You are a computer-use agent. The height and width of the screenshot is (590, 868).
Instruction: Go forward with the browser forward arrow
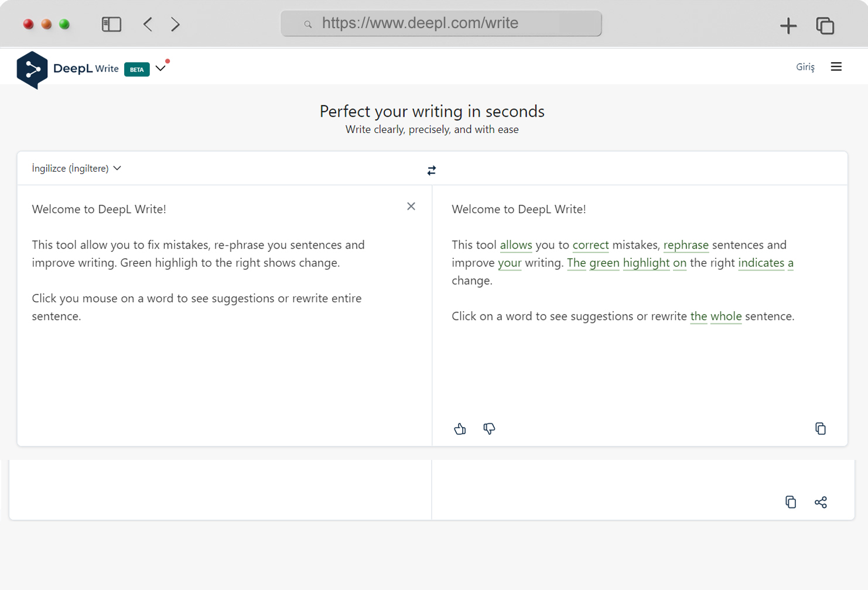pyautogui.click(x=175, y=24)
